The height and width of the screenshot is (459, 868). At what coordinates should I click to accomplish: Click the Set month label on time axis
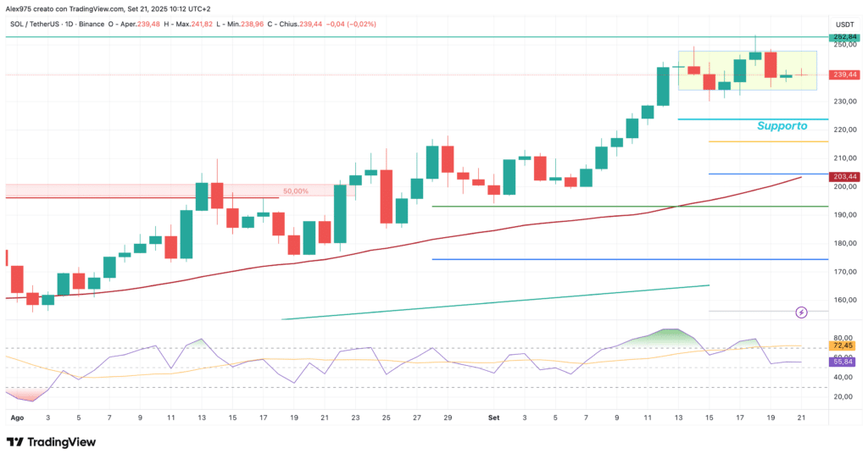point(494,418)
